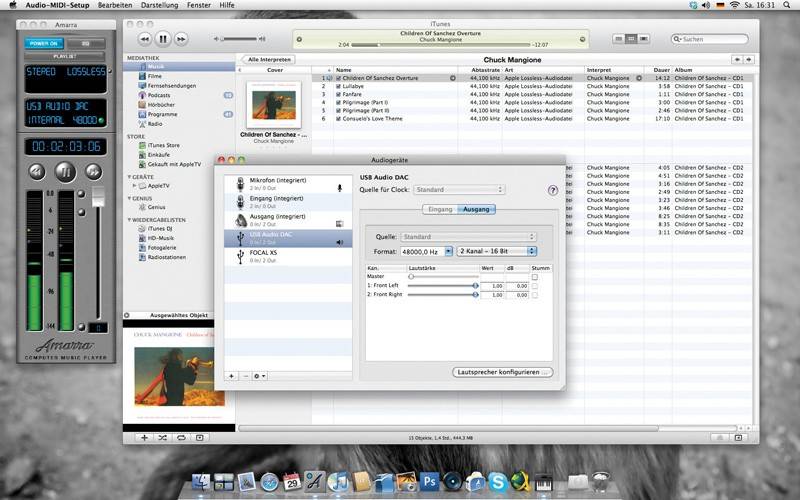Image resolution: width=800 pixels, height=500 pixels.
Task: Uncheck the Fanfare track checkbox
Action: point(338,94)
